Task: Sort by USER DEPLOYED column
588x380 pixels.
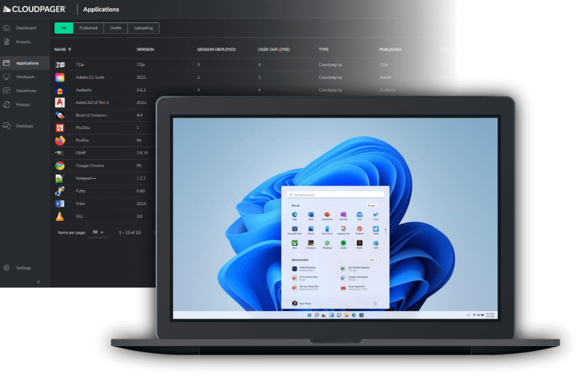Action: 274,49
